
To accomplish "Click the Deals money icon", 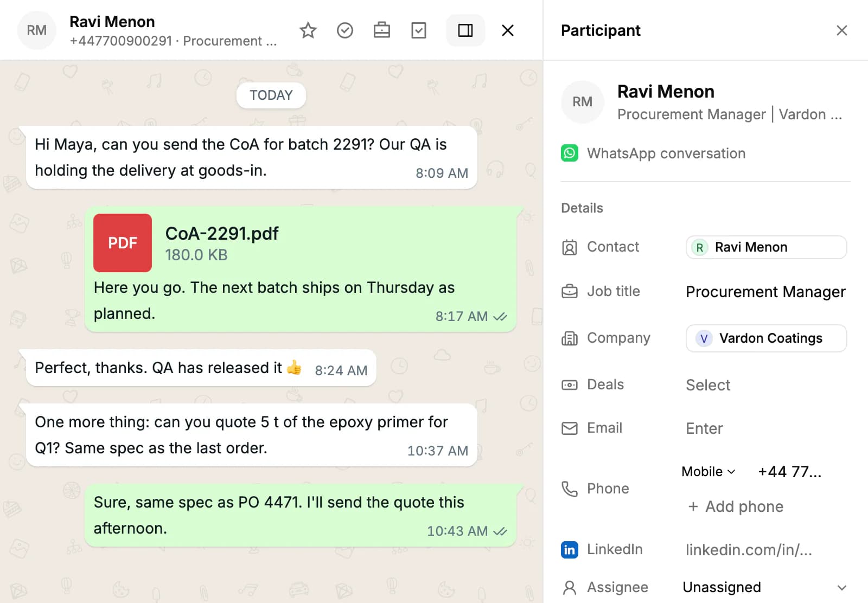I will click(570, 385).
